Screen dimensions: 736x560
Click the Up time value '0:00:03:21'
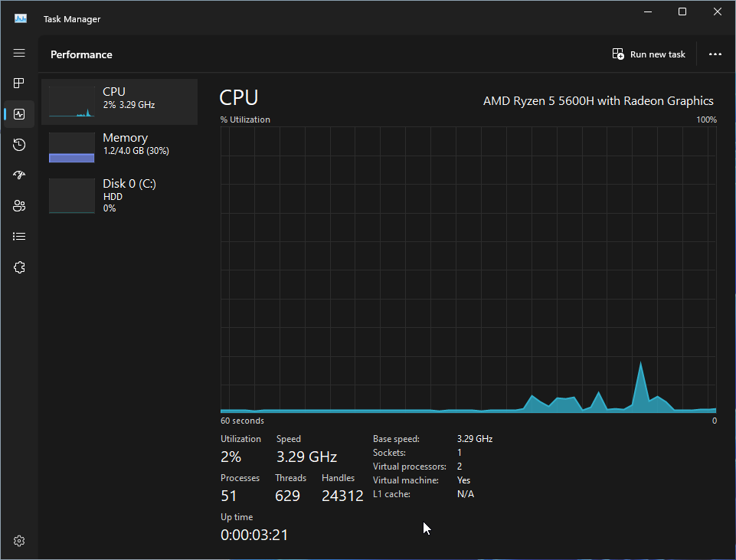254,535
